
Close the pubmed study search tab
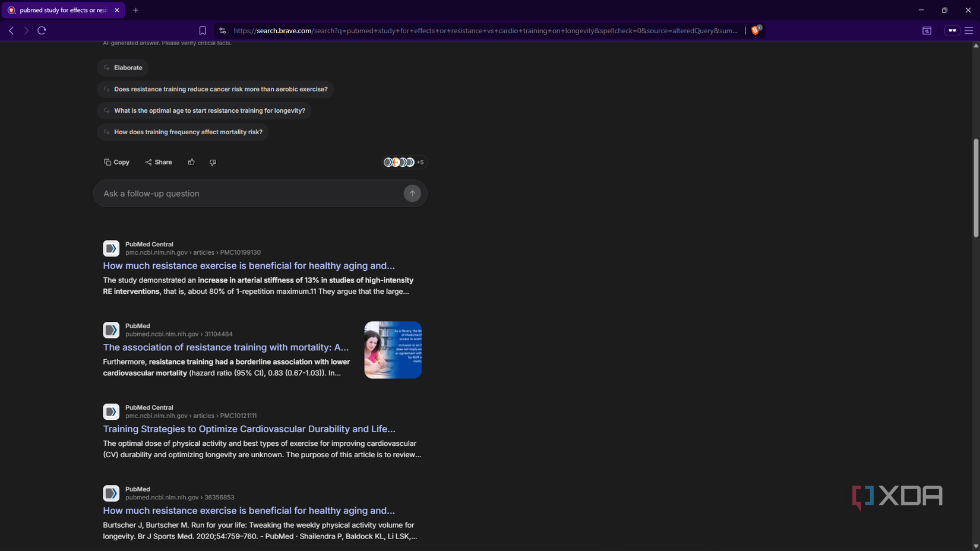[117, 10]
